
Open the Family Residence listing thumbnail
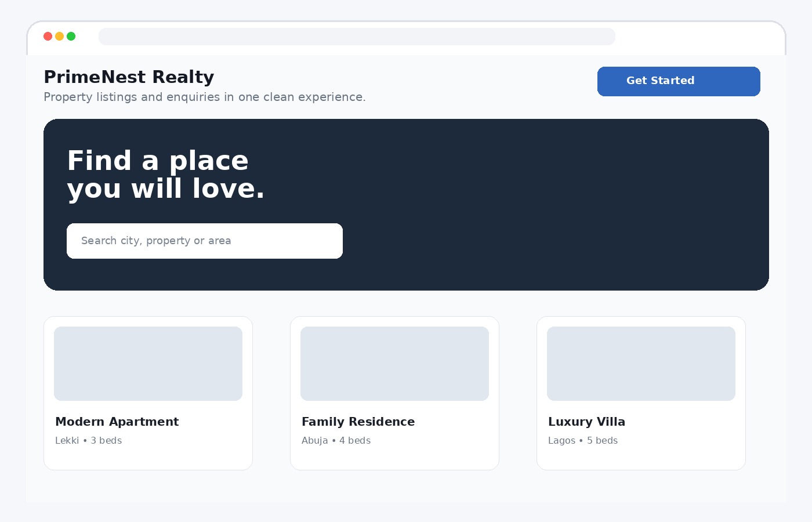(x=394, y=364)
